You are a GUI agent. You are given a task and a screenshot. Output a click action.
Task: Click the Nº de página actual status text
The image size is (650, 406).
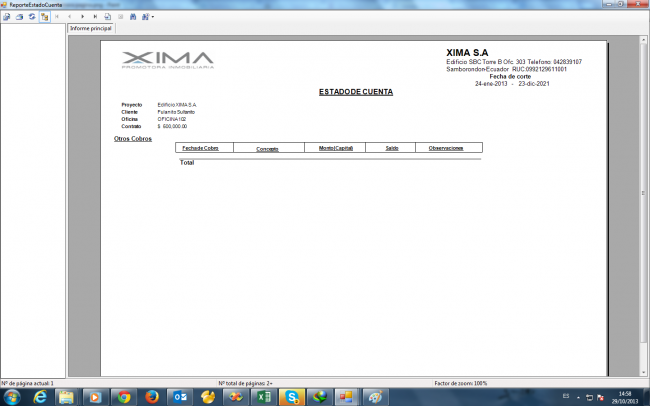[x=27, y=383]
